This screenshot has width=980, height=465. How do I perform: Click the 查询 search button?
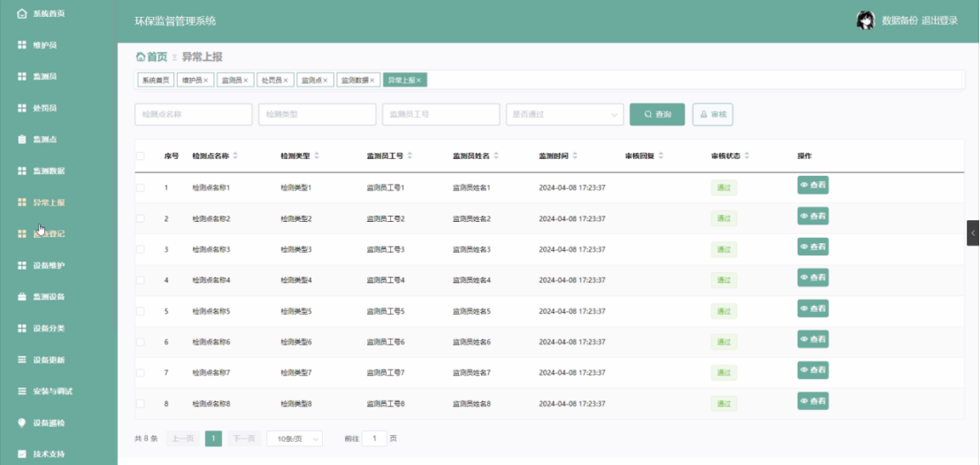point(657,114)
